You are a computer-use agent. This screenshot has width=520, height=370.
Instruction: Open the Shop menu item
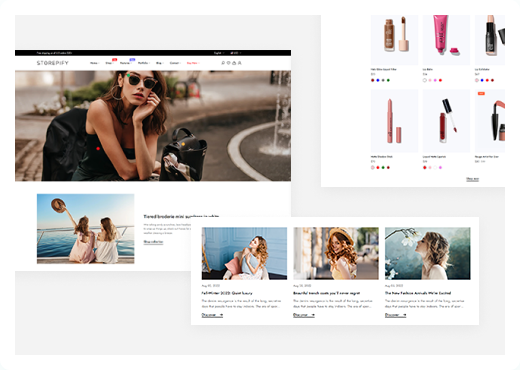coord(109,63)
